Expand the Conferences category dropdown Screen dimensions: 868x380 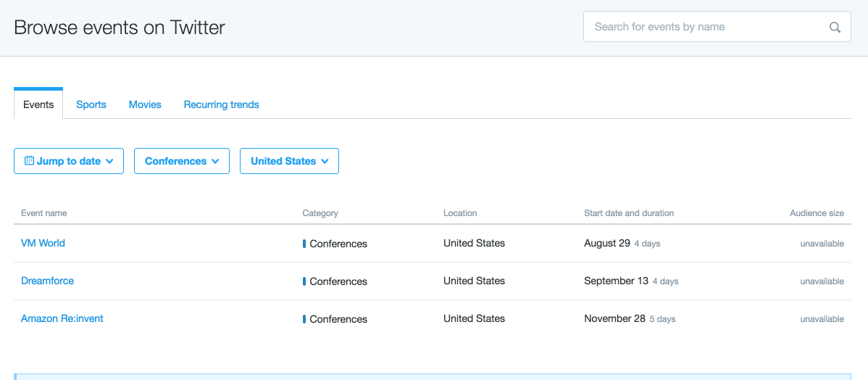click(182, 161)
